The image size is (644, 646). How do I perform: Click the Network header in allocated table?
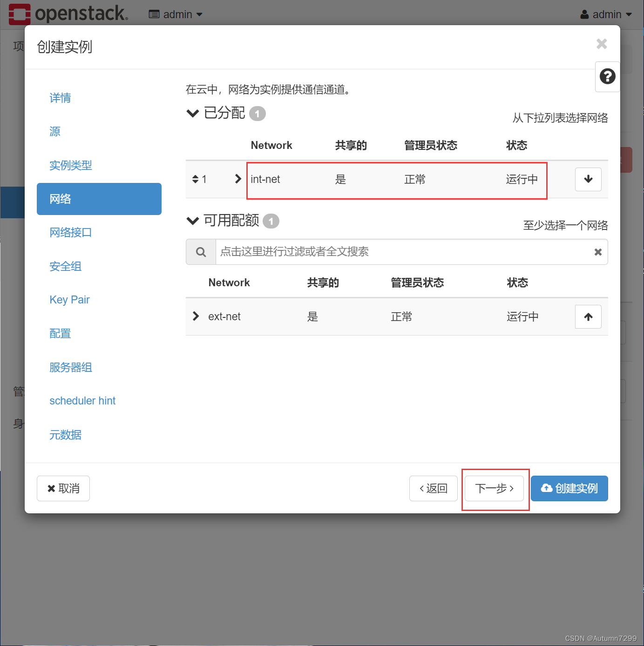pyautogui.click(x=271, y=145)
